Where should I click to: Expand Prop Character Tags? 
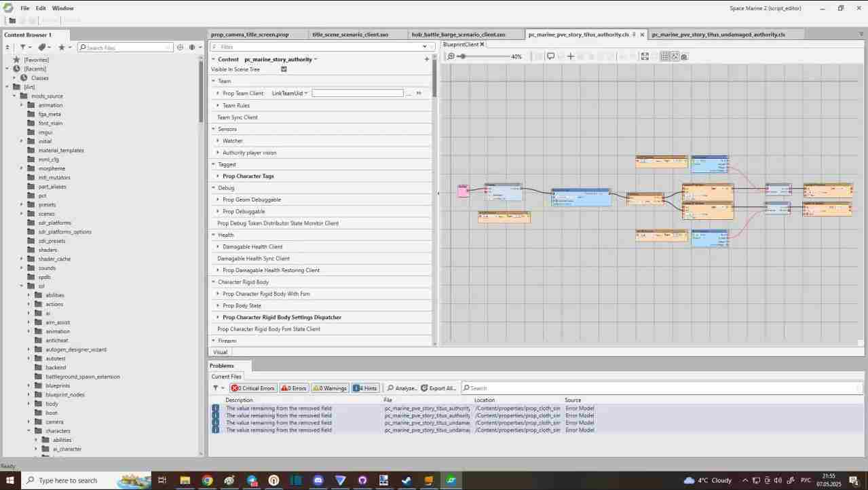coord(218,176)
